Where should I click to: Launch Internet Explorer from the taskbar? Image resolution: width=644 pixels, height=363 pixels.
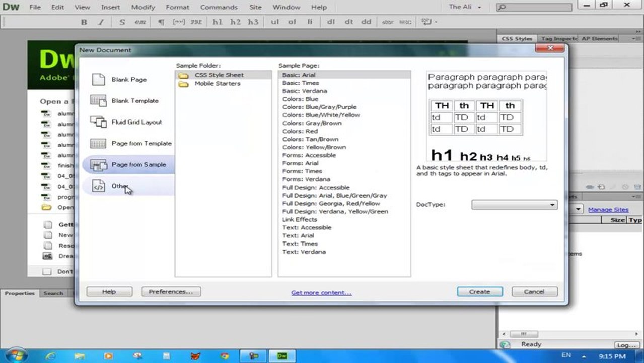(50, 356)
